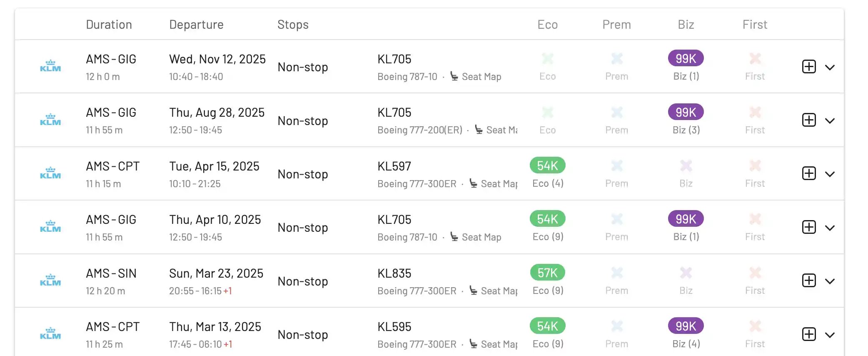This screenshot has width=868, height=356.
Task: Click plus icon for Aug 28 KL705 flight
Action: pyautogui.click(x=808, y=120)
